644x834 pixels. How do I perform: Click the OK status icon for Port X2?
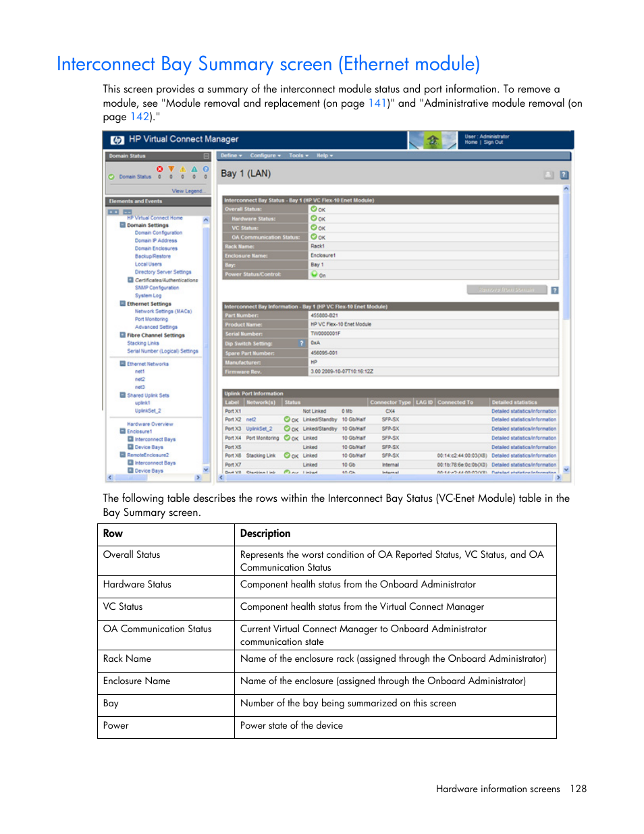point(287,419)
